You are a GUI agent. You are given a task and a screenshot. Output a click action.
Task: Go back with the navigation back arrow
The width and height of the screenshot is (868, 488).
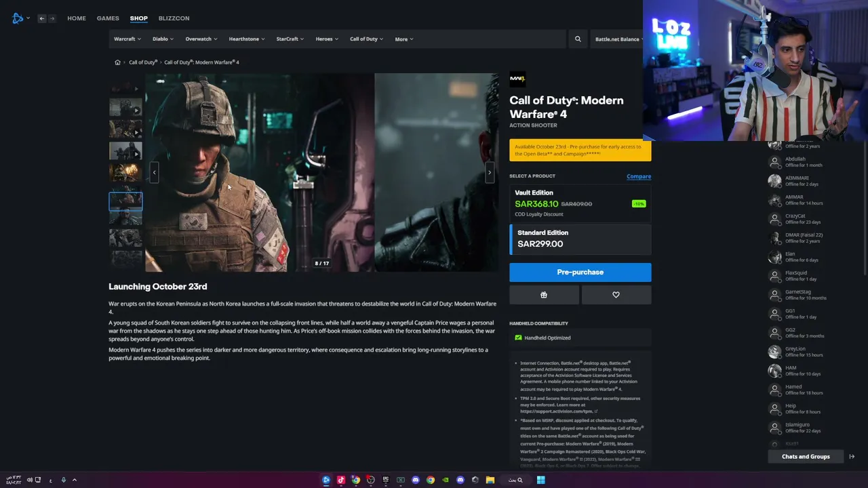(42, 18)
